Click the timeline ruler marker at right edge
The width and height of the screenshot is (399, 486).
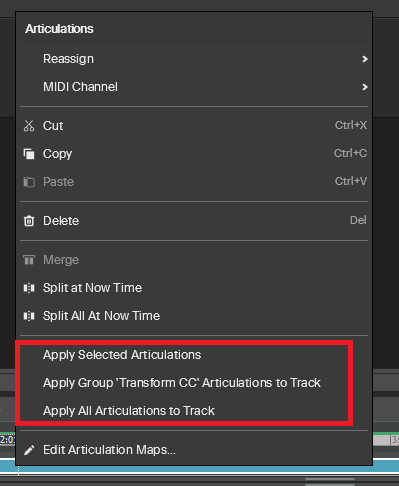pyautogui.click(x=394, y=440)
